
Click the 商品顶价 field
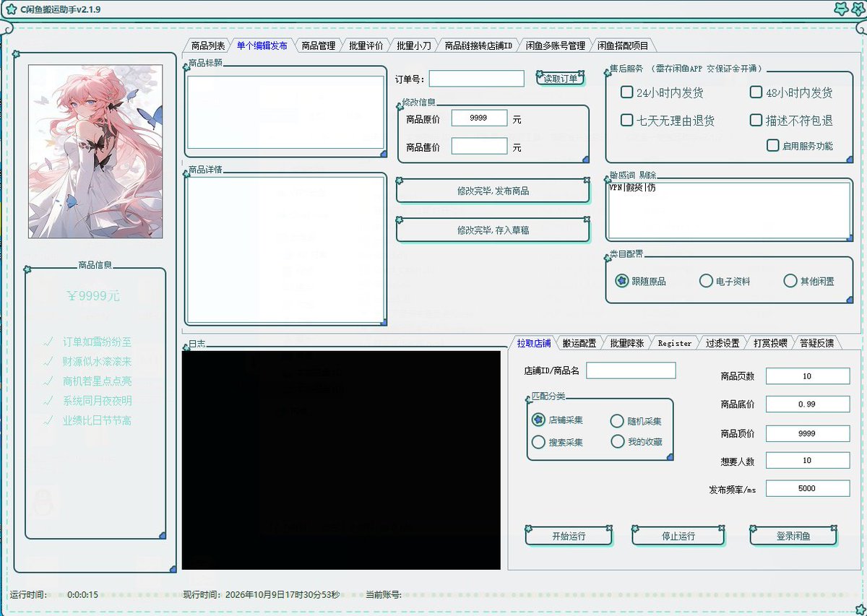pos(808,433)
